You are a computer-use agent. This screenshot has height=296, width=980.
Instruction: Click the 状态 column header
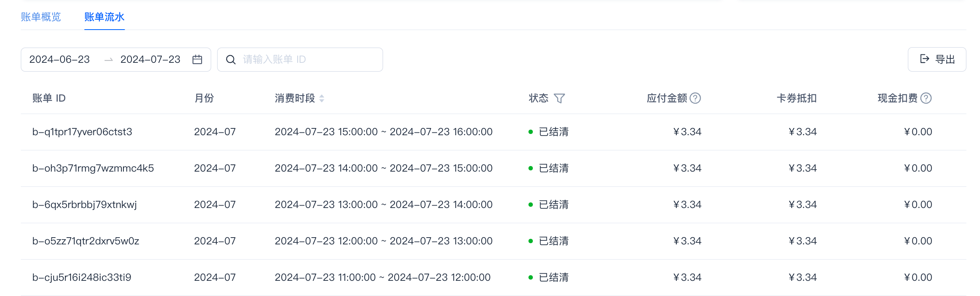click(538, 98)
